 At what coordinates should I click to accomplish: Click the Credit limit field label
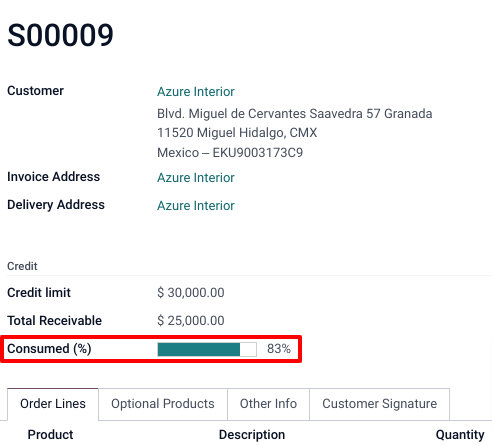39,293
